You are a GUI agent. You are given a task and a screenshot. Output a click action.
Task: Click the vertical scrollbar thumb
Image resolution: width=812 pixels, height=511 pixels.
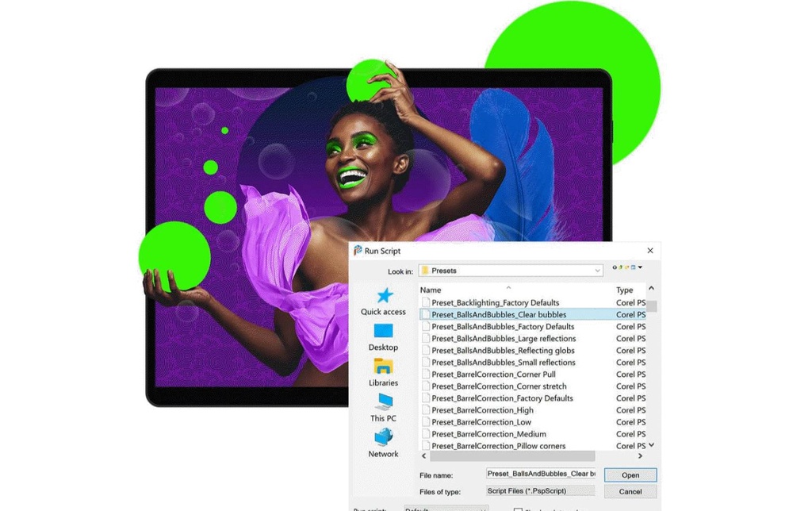coord(652,306)
